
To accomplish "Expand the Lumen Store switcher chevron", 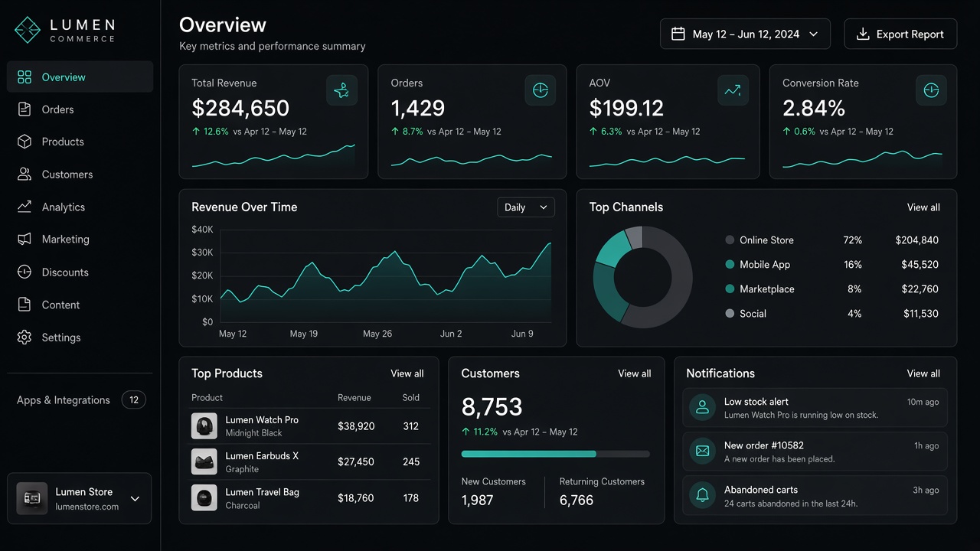I will (135, 499).
